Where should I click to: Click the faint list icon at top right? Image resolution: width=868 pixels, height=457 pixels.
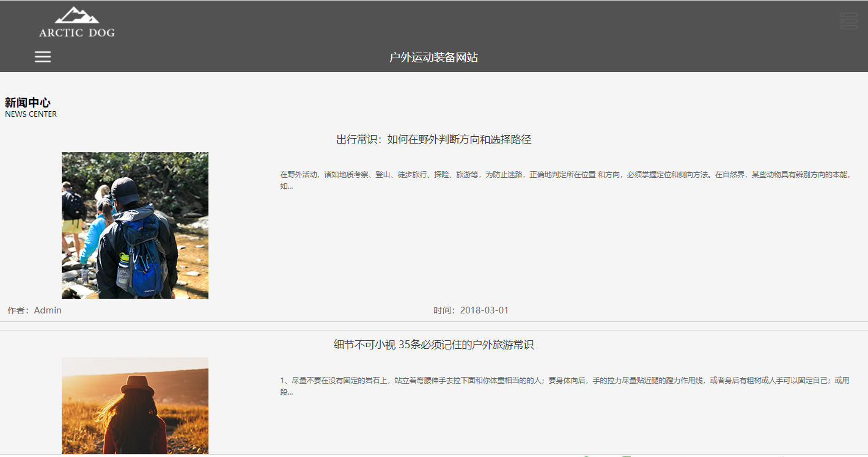click(848, 21)
